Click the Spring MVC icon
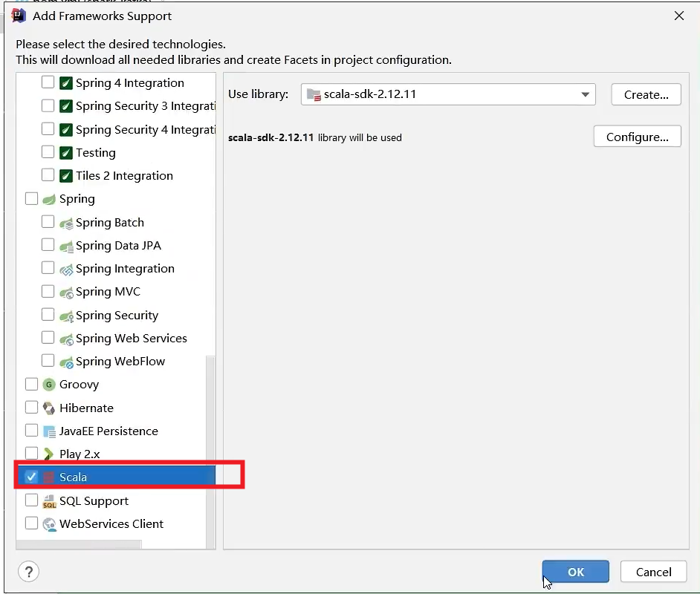700x594 pixels. pos(66,292)
